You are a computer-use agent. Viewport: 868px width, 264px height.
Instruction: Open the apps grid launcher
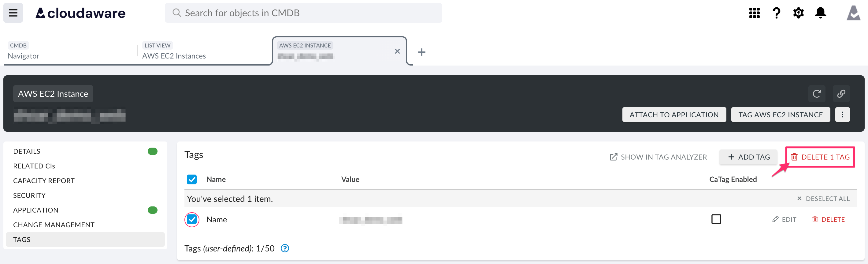coord(754,13)
